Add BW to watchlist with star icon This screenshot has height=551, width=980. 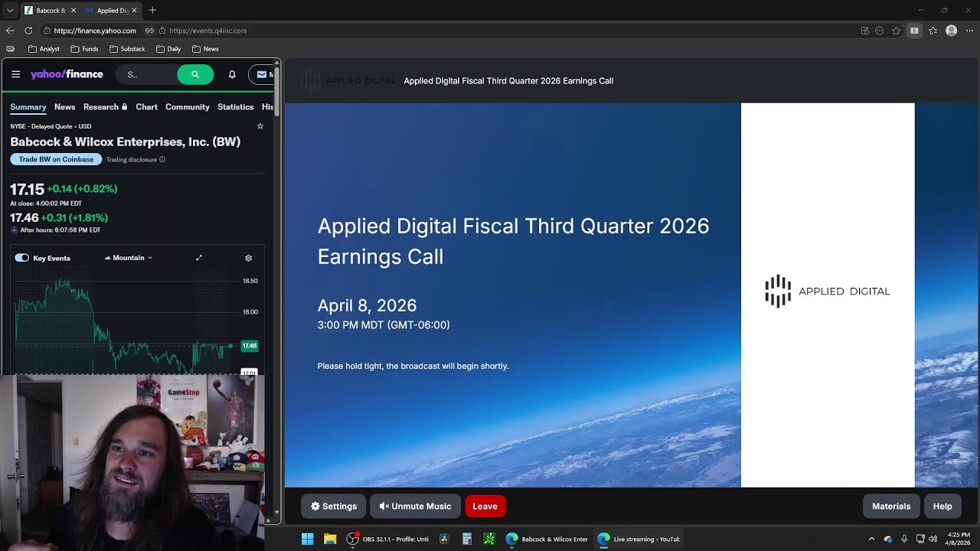[260, 126]
